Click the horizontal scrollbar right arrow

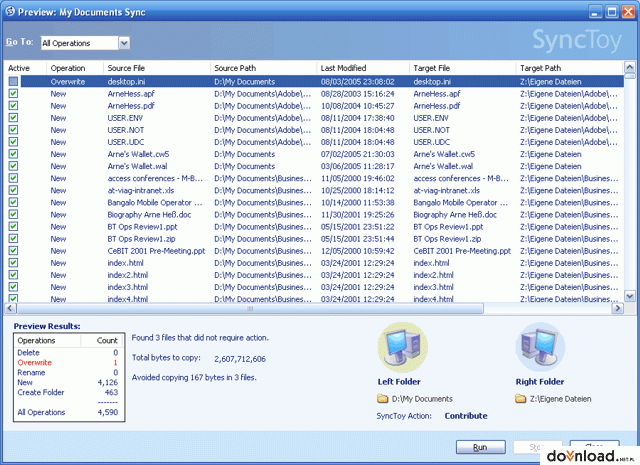click(618, 308)
